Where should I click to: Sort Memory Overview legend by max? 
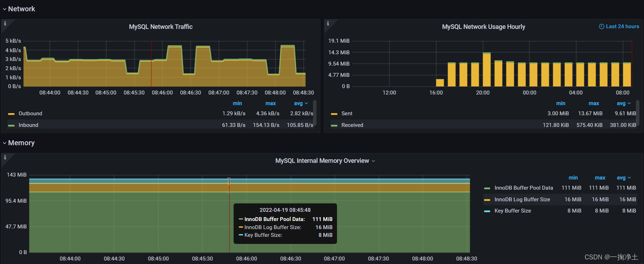click(600, 178)
